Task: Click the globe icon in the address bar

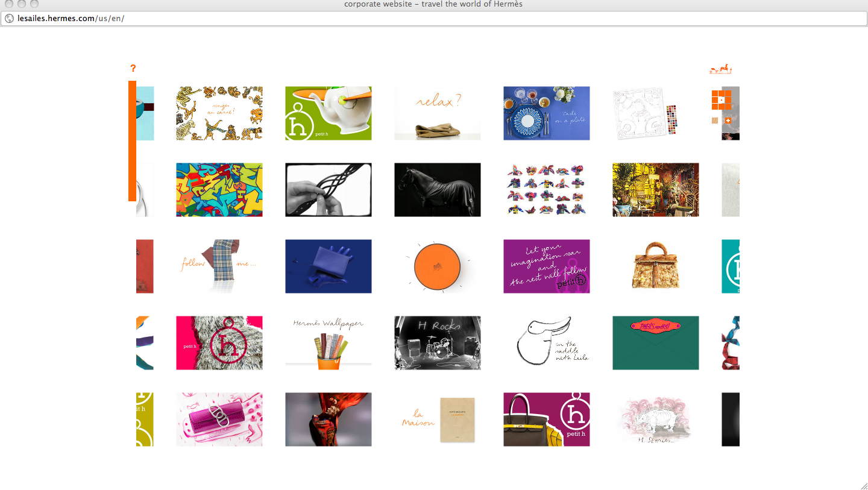Action: [x=9, y=18]
